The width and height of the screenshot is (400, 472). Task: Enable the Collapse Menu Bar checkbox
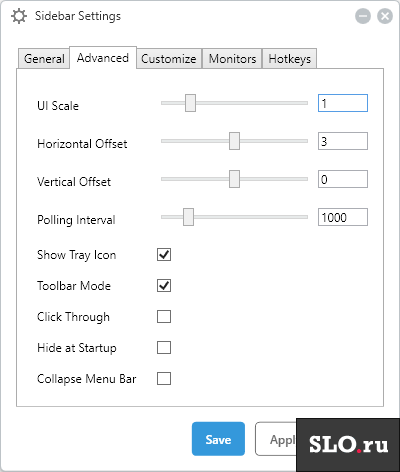(164, 379)
